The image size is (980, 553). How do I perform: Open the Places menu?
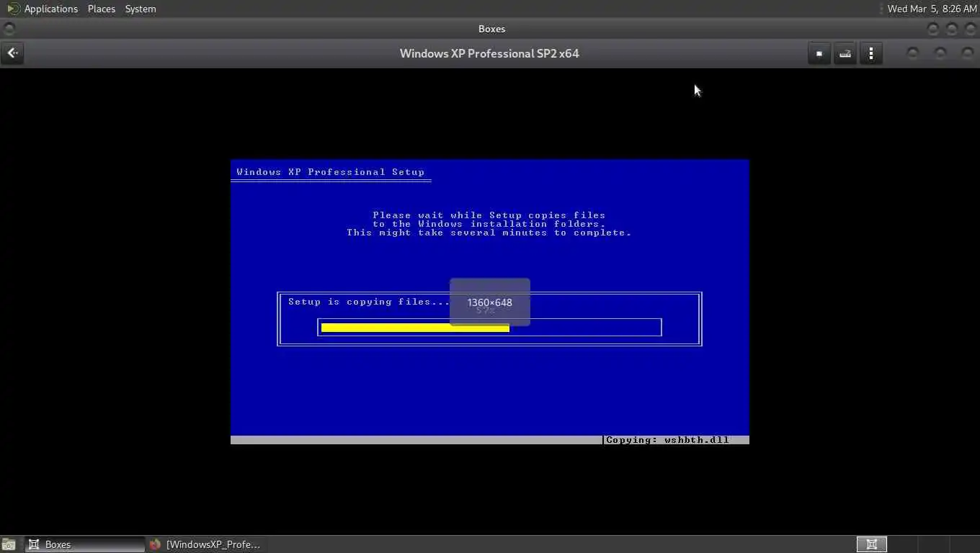102,9
